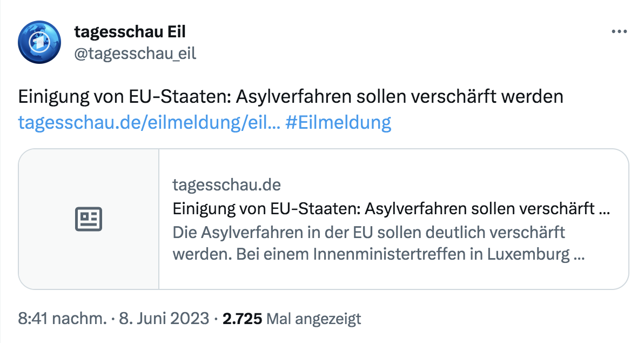This screenshot has height=343, width=644.
Task: Click the tagesschau Eil globe profile avatar
Action: [40, 42]
